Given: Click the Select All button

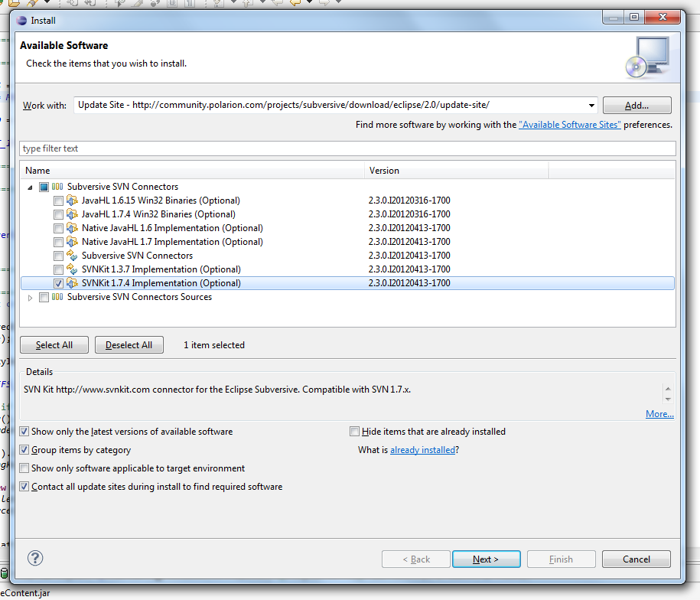Looking at the screenshot, I should point(54,344).
